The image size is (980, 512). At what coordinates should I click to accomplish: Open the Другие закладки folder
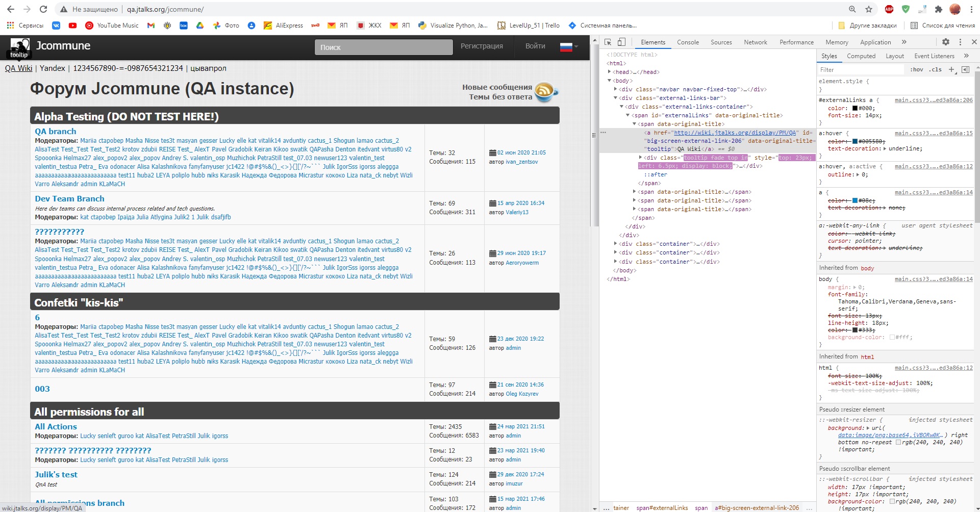tap(867, 25)
